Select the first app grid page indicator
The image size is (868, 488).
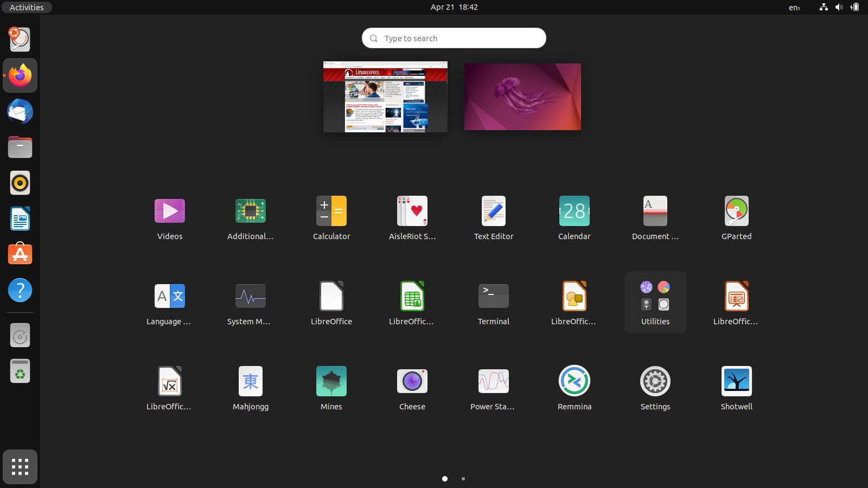(445, 479)
